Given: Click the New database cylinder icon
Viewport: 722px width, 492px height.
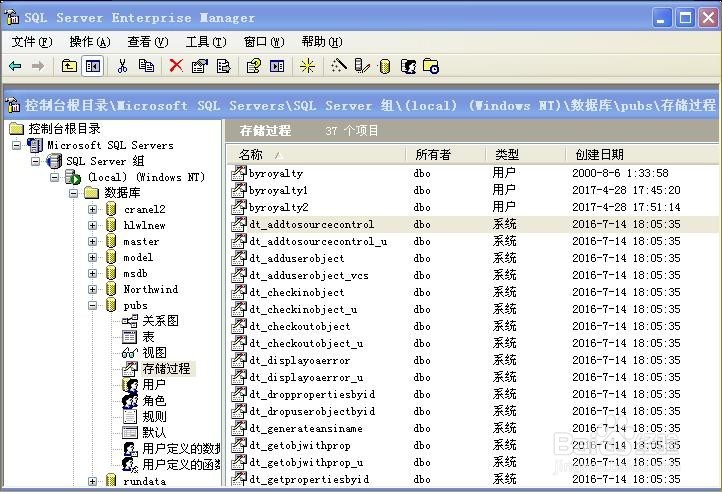Looking at the screenshot, I should coord(385,67).
